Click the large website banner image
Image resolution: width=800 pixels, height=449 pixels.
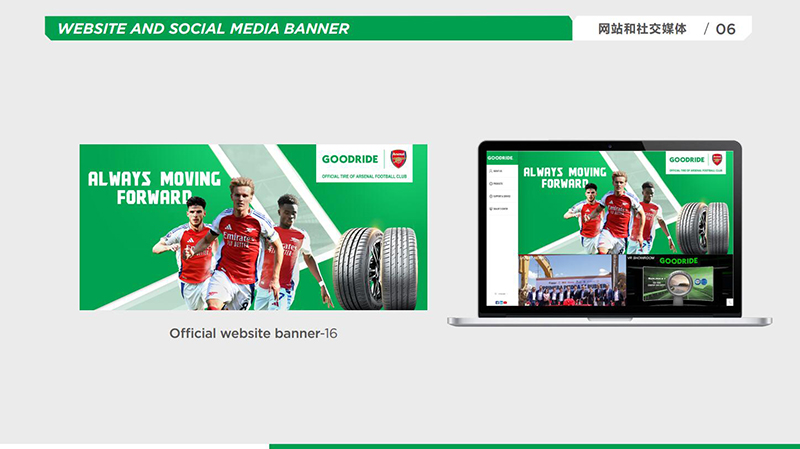(x=254, y=227)
